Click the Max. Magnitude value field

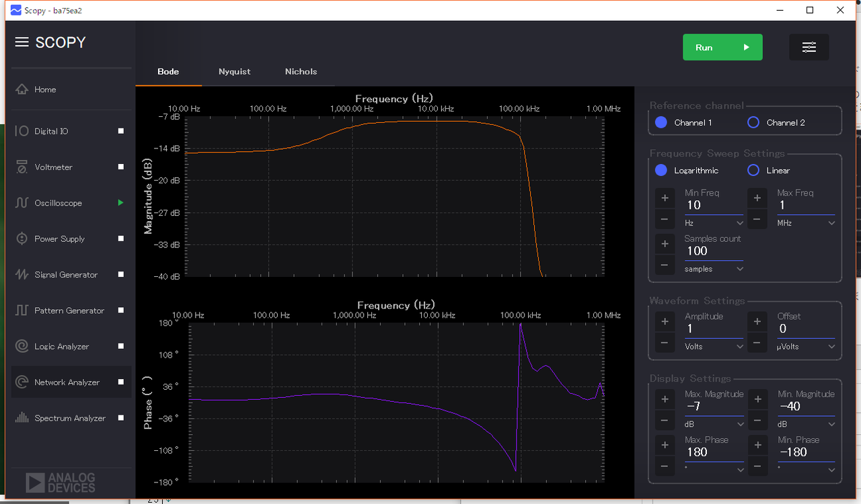(713, 407)
